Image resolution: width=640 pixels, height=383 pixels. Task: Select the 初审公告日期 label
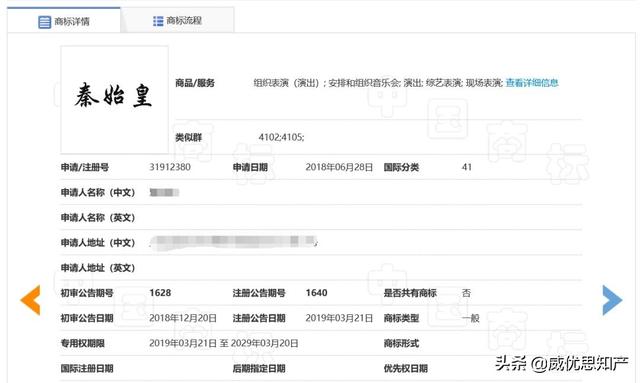87,318
